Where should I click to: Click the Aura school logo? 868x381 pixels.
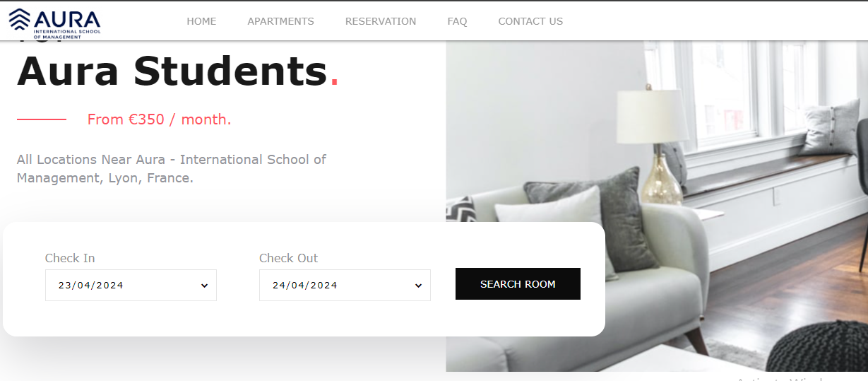click(54, 23)
